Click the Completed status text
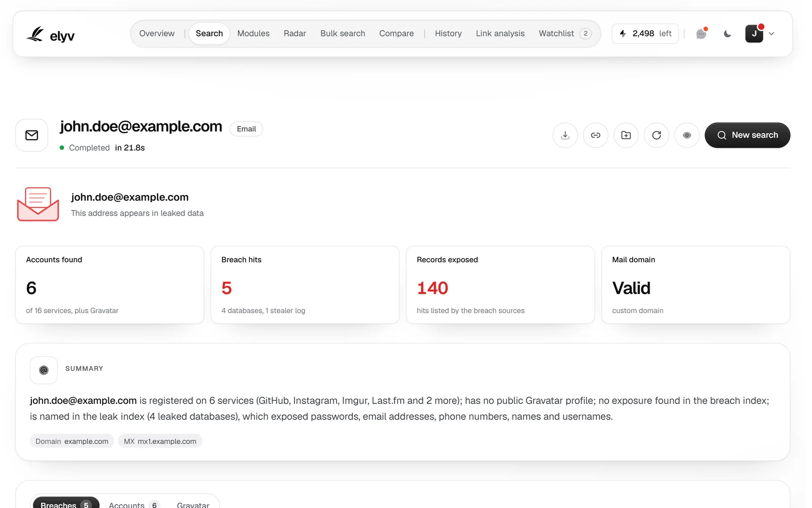The image size is (812, 508). tap(89, 148)
